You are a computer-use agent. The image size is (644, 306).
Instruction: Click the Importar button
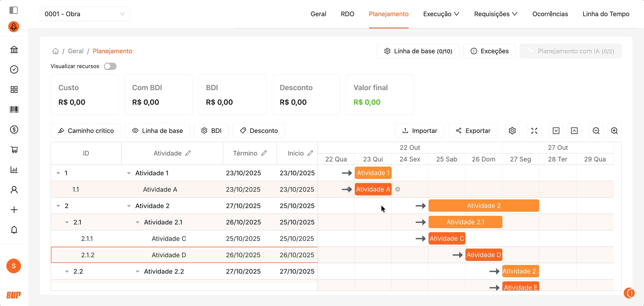pyautogui.click(x=419, y=131)
